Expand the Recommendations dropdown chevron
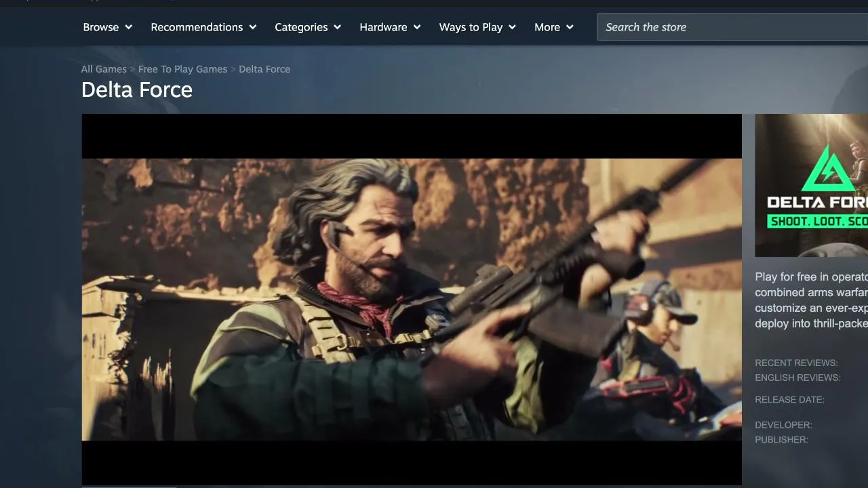Viewport: 868px width, 488px height. (x=253, y=27)
